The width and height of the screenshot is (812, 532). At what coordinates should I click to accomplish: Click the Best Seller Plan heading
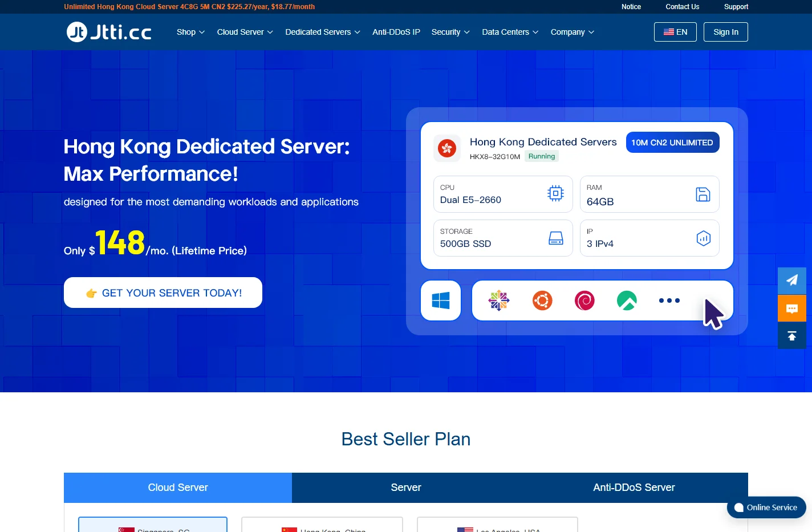pos(406,439)
